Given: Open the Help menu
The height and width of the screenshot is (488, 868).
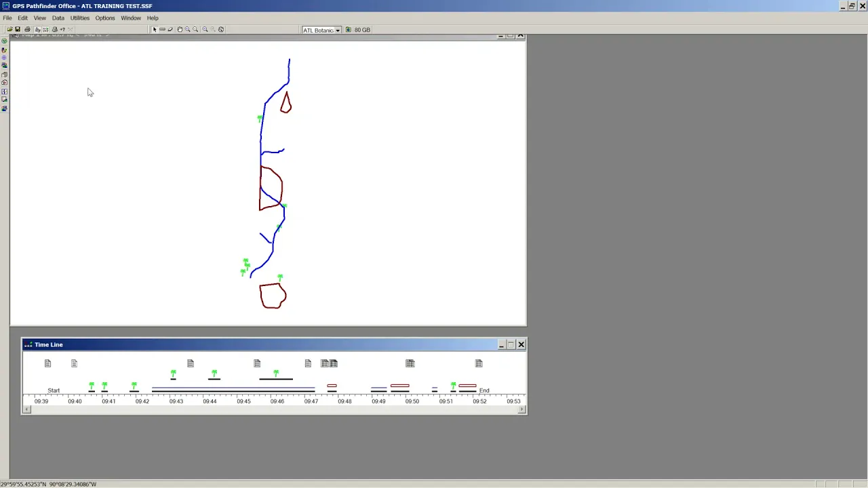Looking at the screenshot, I should coord(153,18).
